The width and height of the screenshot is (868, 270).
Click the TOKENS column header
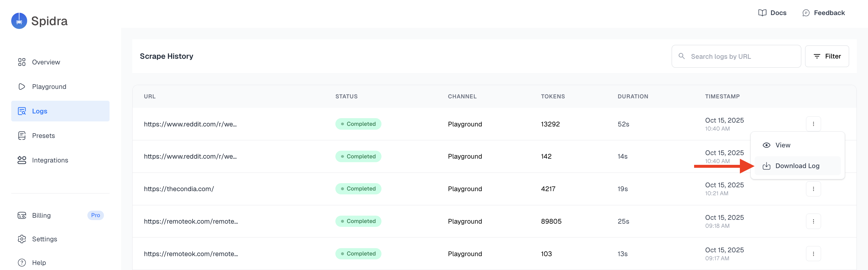click(x=553, y=96)
